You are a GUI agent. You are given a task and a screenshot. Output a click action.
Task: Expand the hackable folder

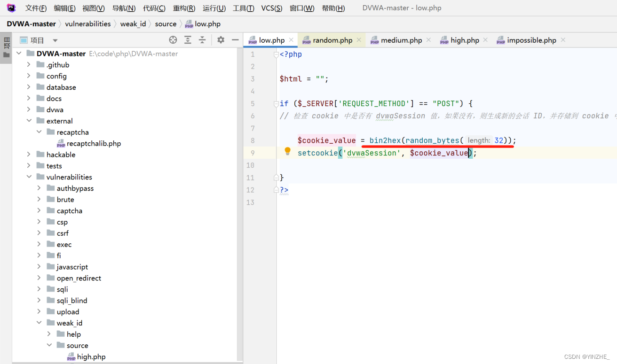tap(29, 155)
